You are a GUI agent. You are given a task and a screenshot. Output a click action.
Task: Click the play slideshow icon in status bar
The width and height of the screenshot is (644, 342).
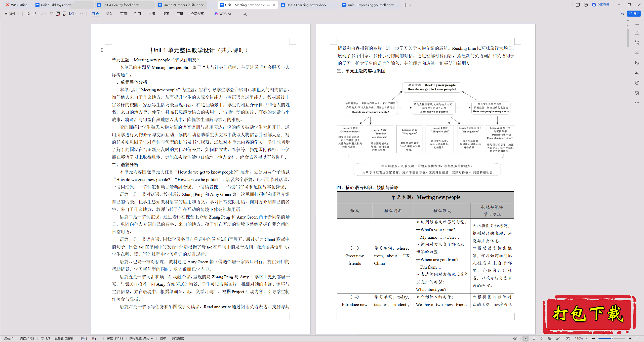coord(542,338)
